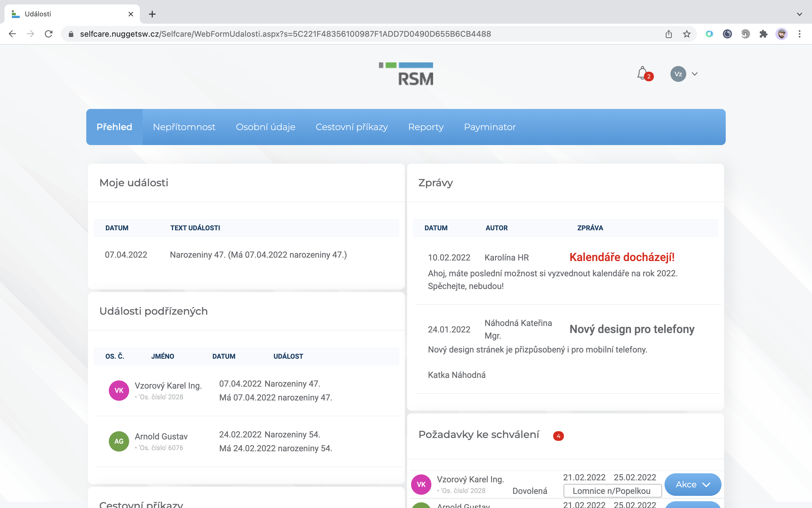Click the UDÁLOST column header

[x=288, y=356]
